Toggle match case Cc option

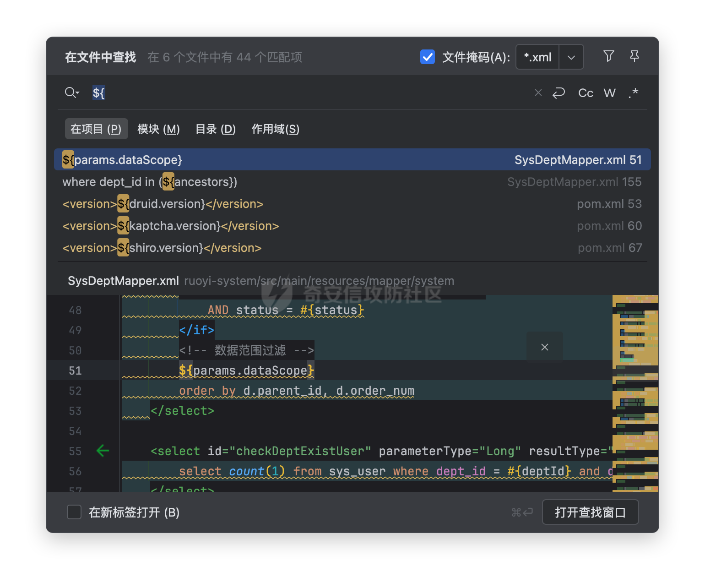coord(586,93)
